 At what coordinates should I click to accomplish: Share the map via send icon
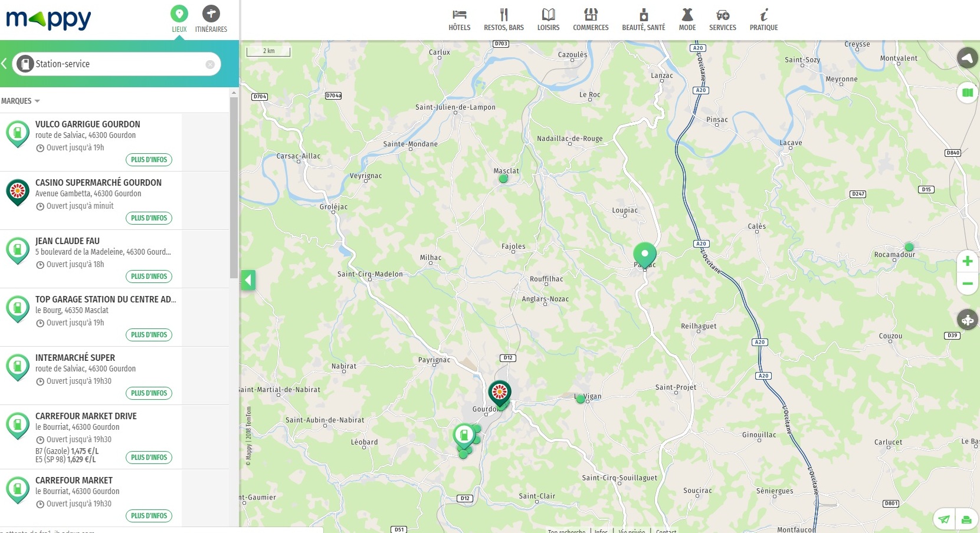click(x=944, y=519)
